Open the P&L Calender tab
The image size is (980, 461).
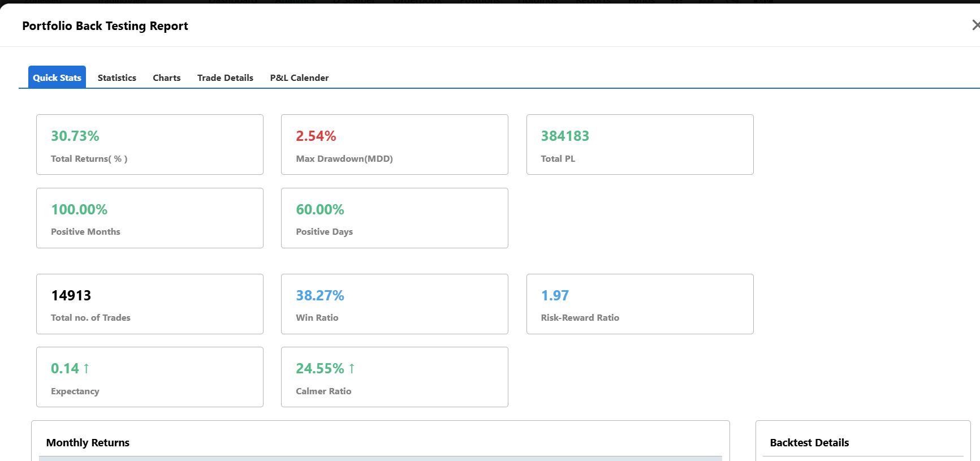click(x=299, y=77)
